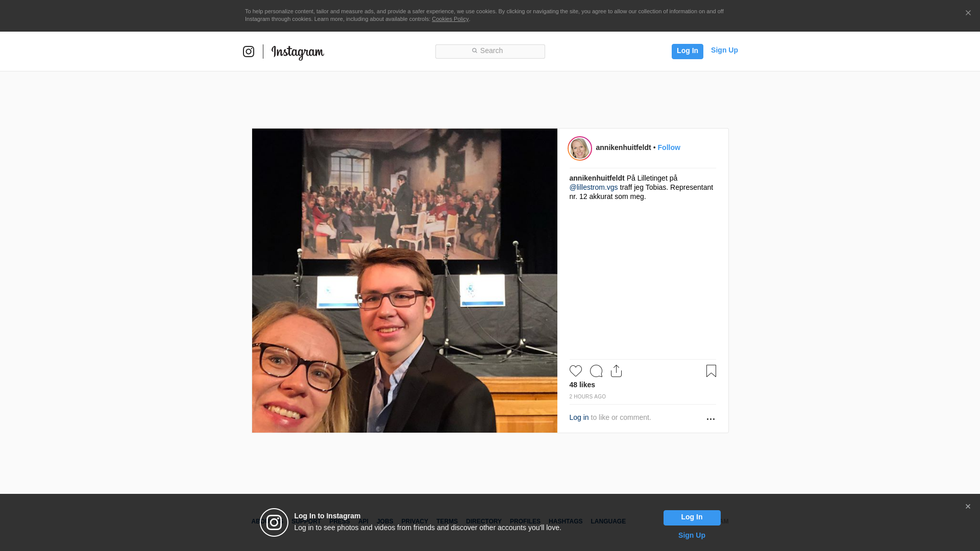Viewport: 980px width, 551px height.
Task: Click the 2 HOURS AGO timestamp
Action: point(587,396)
